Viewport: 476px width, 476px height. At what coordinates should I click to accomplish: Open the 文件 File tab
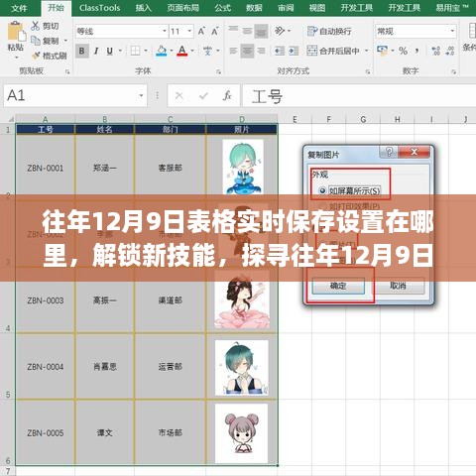pos(19,8)
